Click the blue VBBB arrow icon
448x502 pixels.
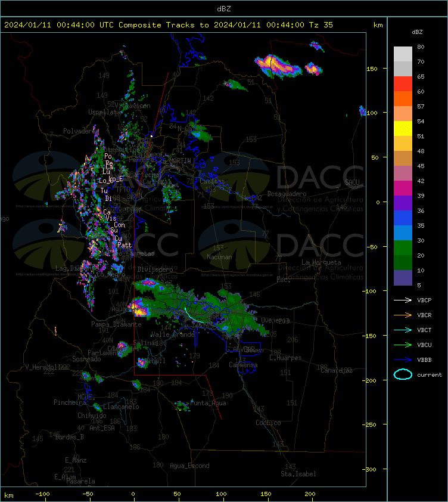pyautogui.click(x=403, y=360)
